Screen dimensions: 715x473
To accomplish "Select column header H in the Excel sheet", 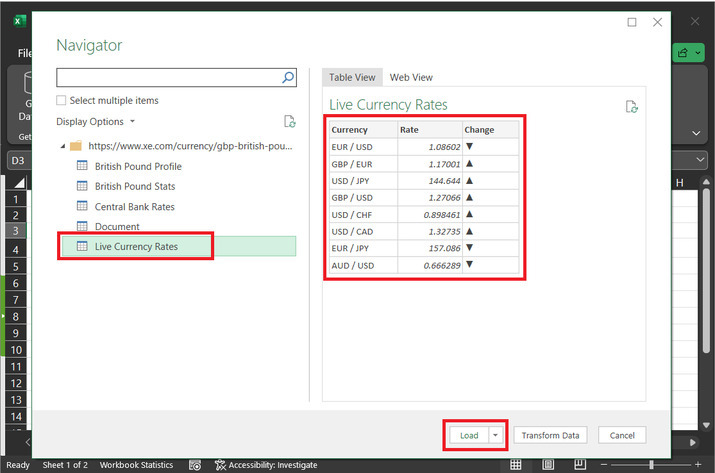I will (680, 183).
